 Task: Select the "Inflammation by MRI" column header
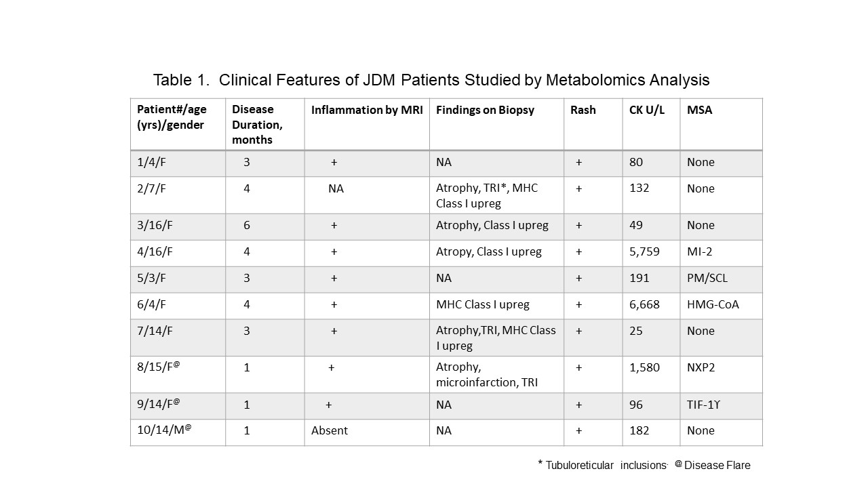click(x=366, y=110)
